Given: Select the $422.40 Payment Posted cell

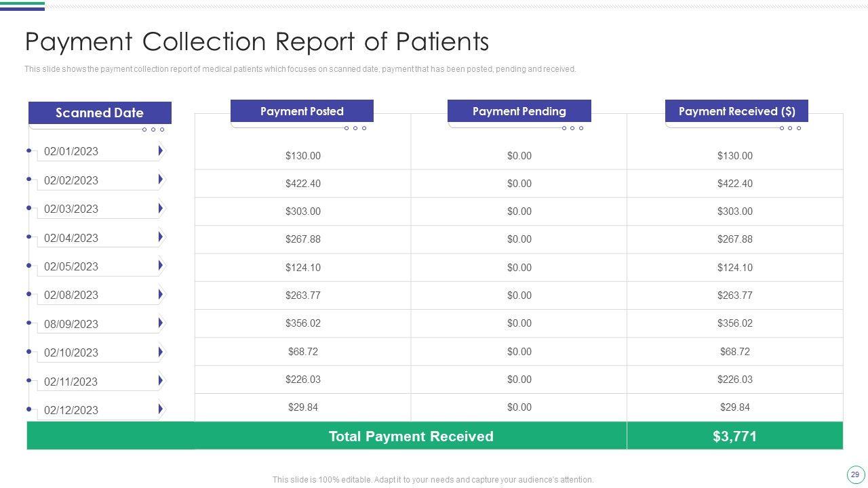Looking at the screenshot, I should [x=303, y=184].
